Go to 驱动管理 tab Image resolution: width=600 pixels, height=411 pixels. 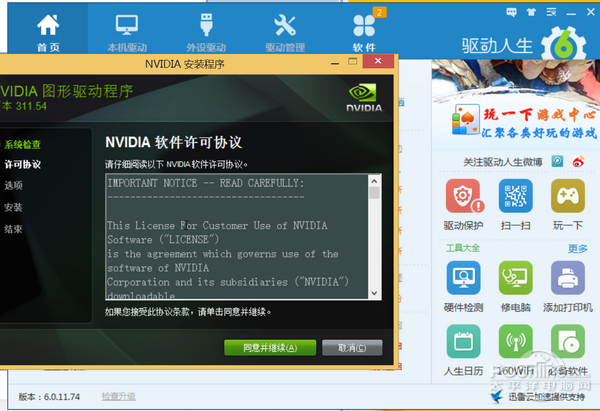[285, 32]
